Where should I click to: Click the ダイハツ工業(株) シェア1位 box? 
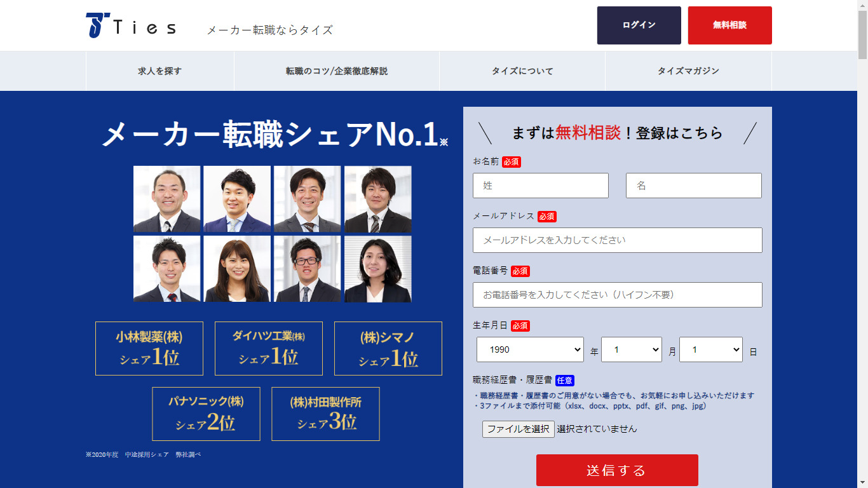point(269,348)
